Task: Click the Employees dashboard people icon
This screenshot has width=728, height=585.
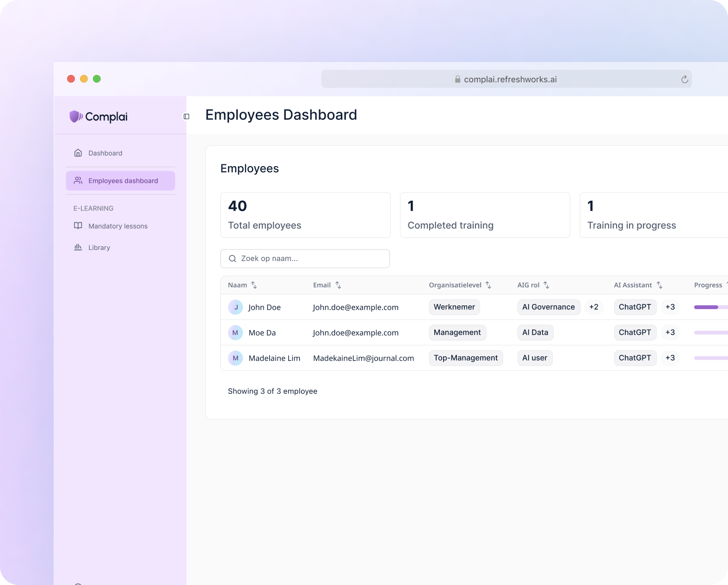Action: click(x=78, y=180)
